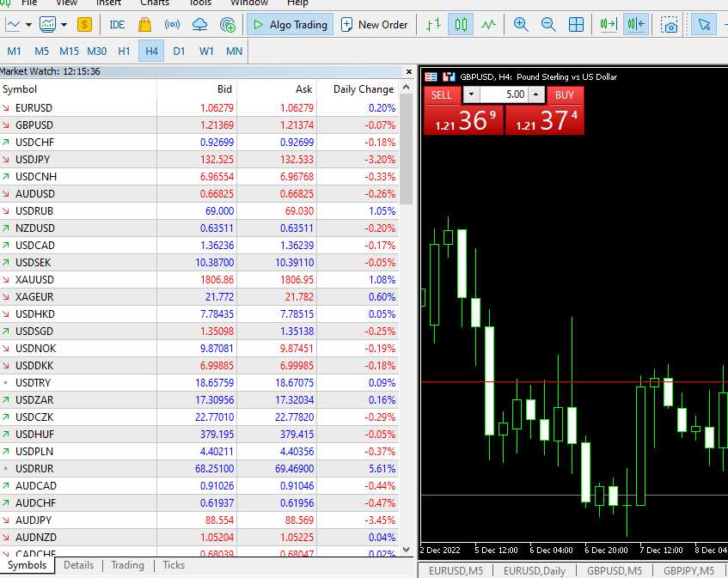Viewport: 728px width, 578px height.
Task: Open a New Order dialog
Action: tap(374, 25)
